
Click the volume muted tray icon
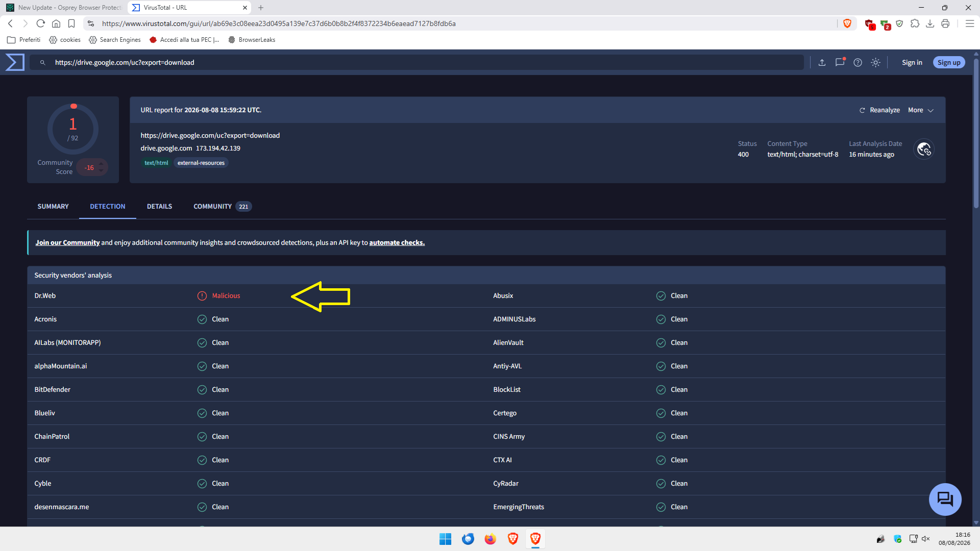coord(926,539)
